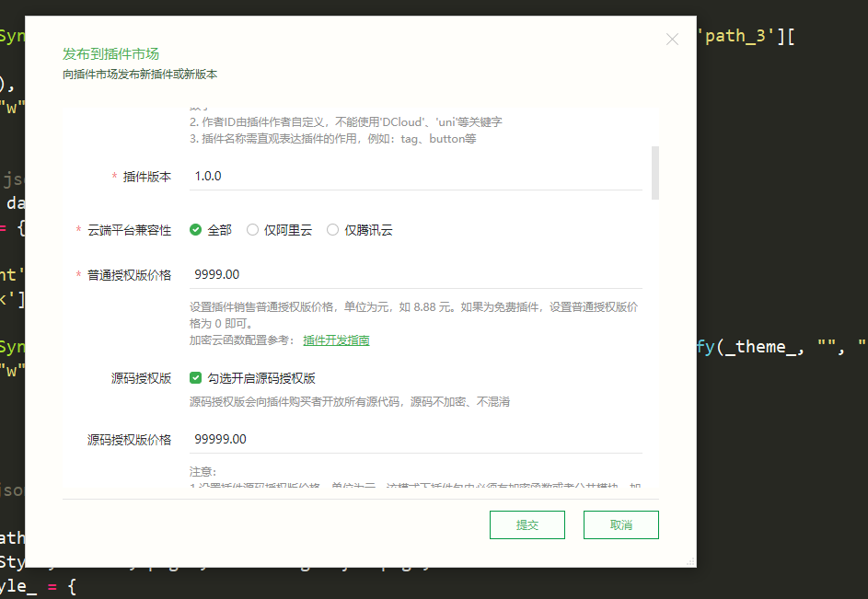
Task: Click the 发布到插件市场 dialog title
Action: pyautogui.click(x=110, y=53)
